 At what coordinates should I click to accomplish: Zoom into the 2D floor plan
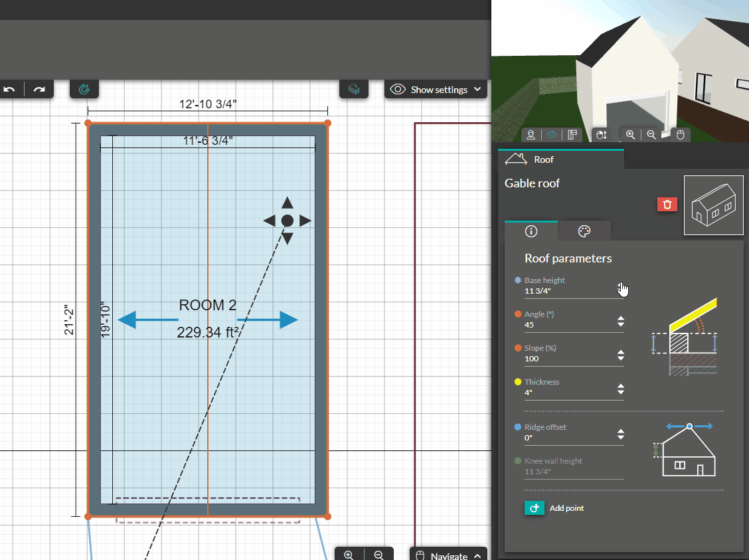click(x=349, y=554)
